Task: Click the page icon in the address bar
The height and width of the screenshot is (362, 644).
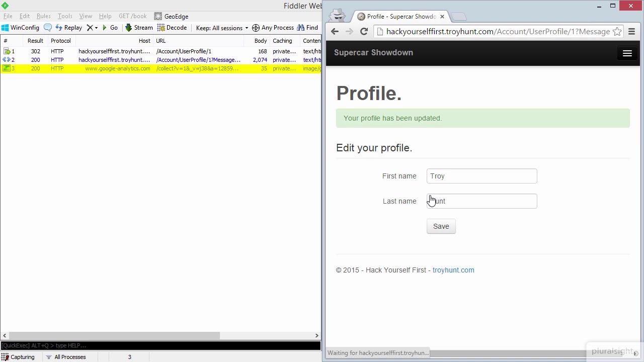Action: (380, 31)
